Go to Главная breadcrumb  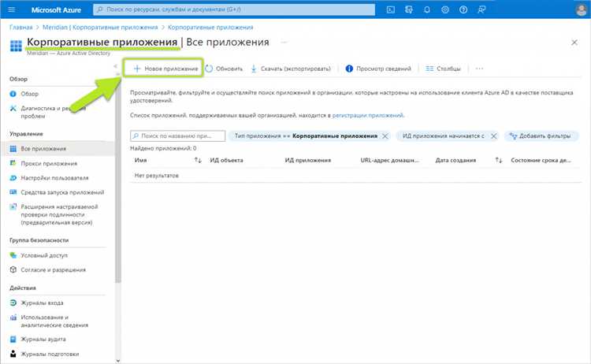tap(20, 28)
